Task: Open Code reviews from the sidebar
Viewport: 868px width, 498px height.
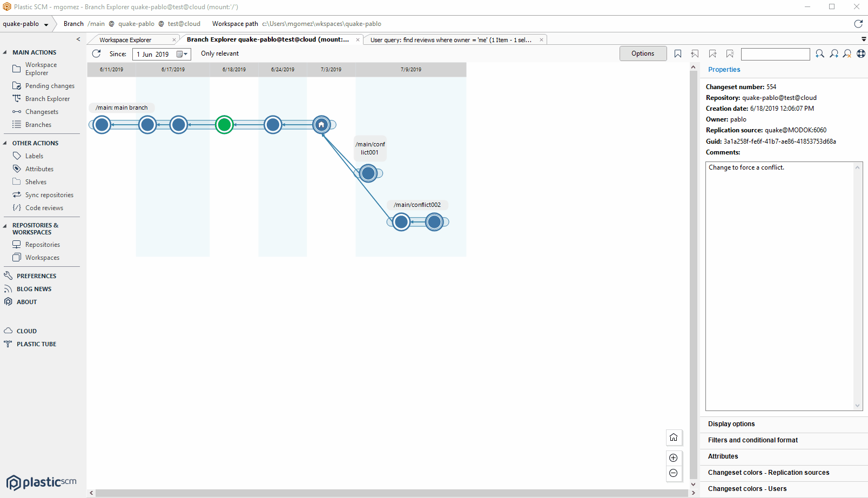Action: (x=44, y=208)
